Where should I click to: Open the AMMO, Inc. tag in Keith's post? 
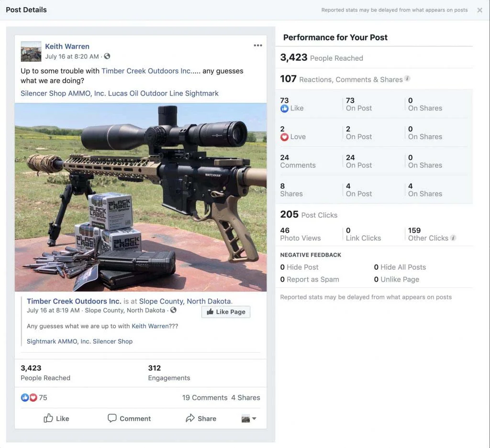coord(87,93)
